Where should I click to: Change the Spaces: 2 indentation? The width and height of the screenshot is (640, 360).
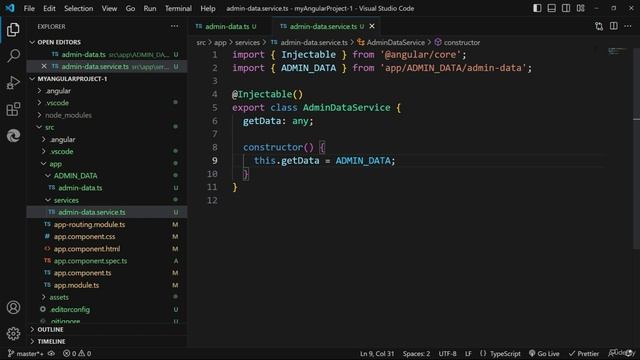[x=416, y=353]
